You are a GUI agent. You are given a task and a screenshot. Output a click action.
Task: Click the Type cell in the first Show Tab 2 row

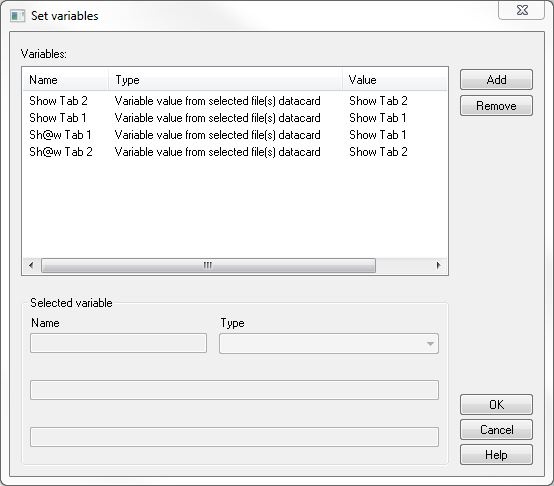click(x=218, y=101)
